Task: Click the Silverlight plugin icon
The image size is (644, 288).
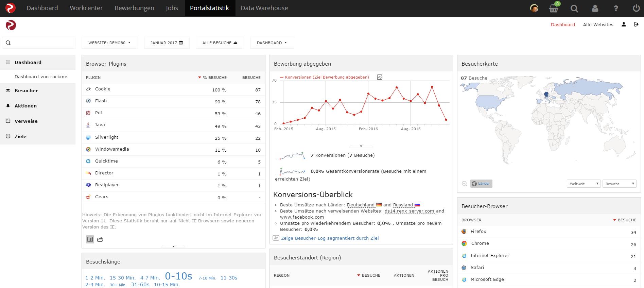Action: 88,137
